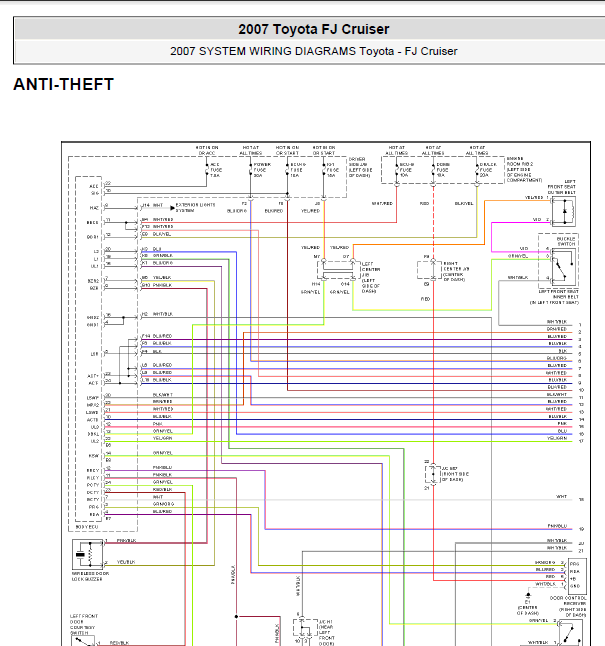
Task: Click the D/R LCK FUSE 20A label
Action: pyautogui.click(x=488, y=169)
